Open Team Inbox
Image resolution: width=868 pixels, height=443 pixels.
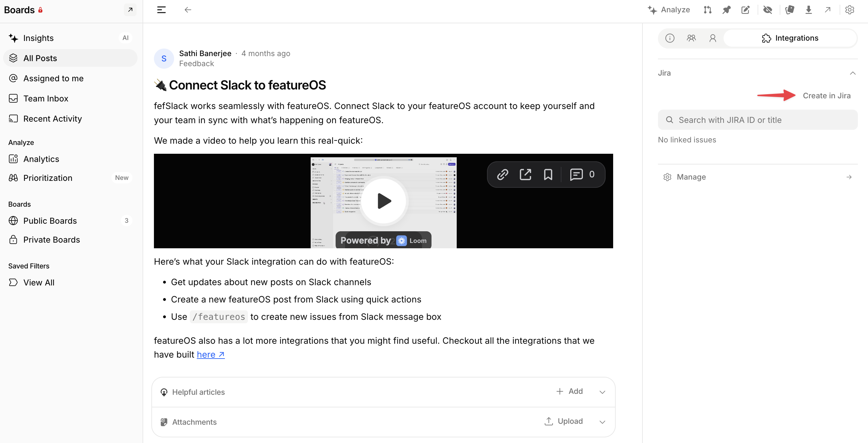pos(70,99)
